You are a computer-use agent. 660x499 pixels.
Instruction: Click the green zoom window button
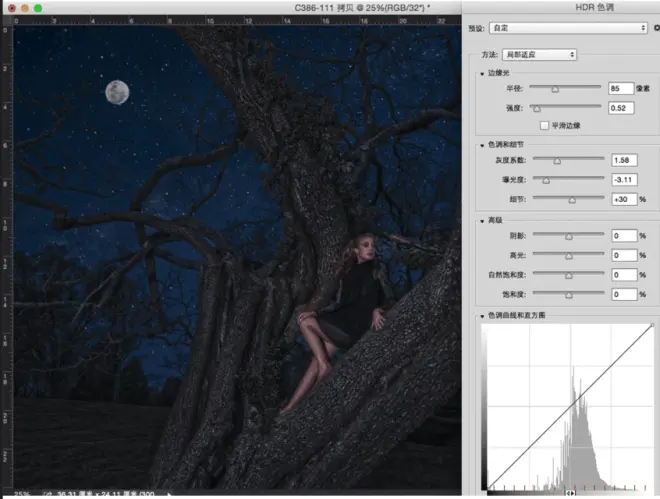click(38, 8)
